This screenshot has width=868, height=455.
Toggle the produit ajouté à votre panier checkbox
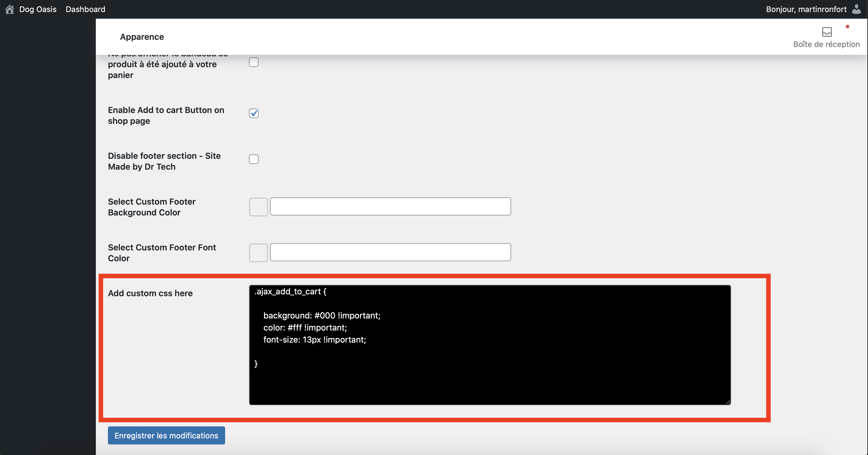[x=254, y=62]
